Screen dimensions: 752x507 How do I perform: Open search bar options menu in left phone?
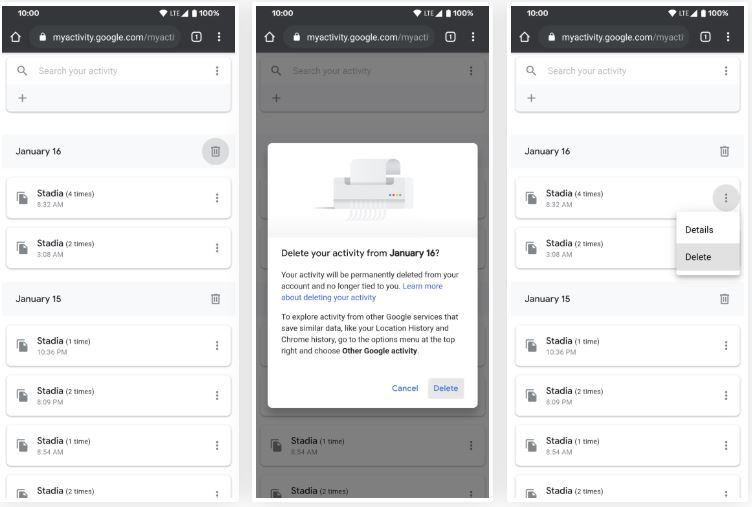(x=217, y=71)
